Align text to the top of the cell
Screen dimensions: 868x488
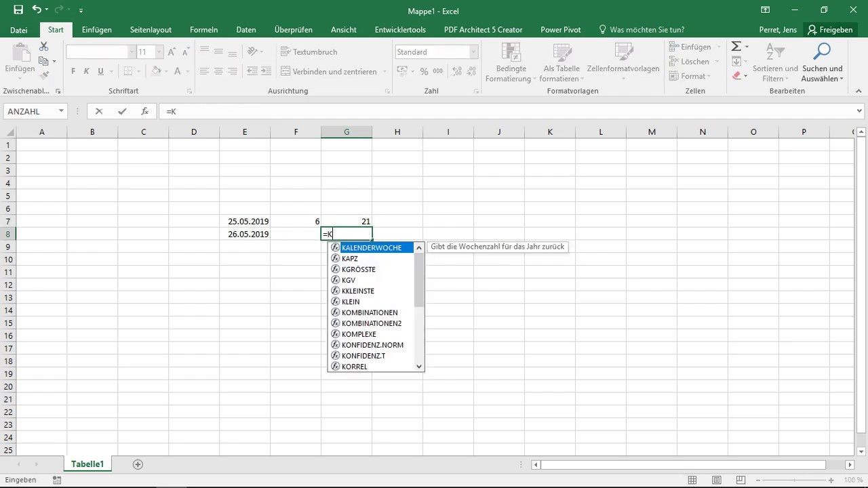point(204,52)
